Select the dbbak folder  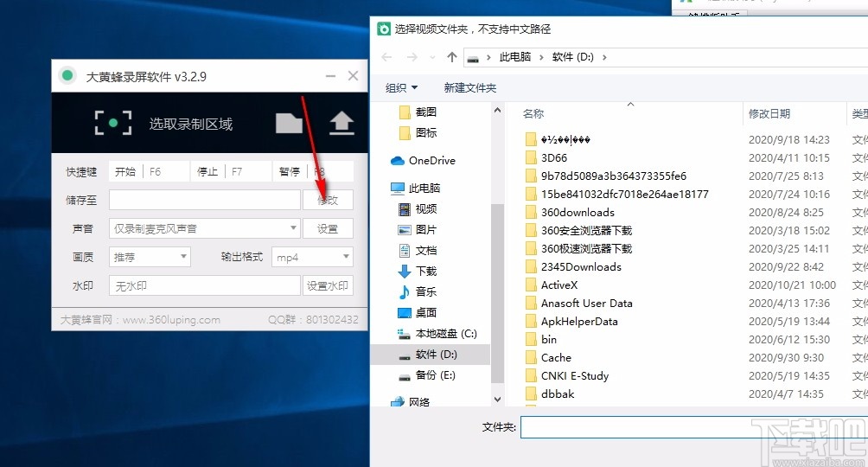(x=558, y=393)
